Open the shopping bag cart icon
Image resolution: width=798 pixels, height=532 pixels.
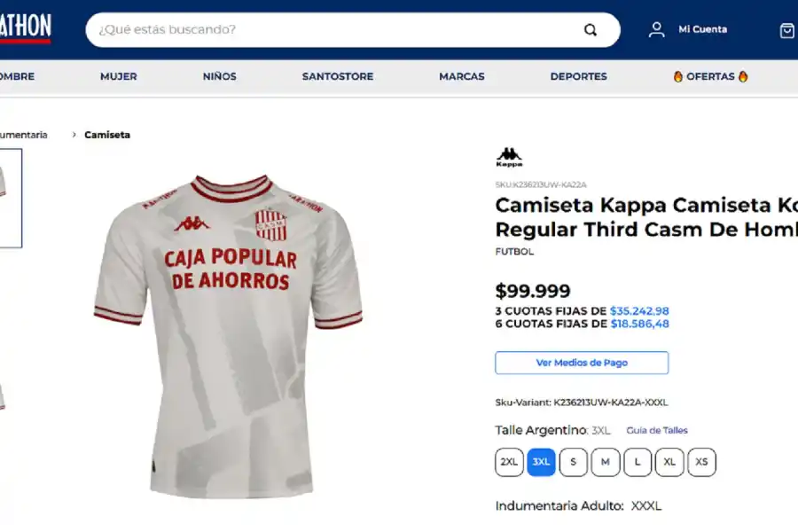[786, 29]
